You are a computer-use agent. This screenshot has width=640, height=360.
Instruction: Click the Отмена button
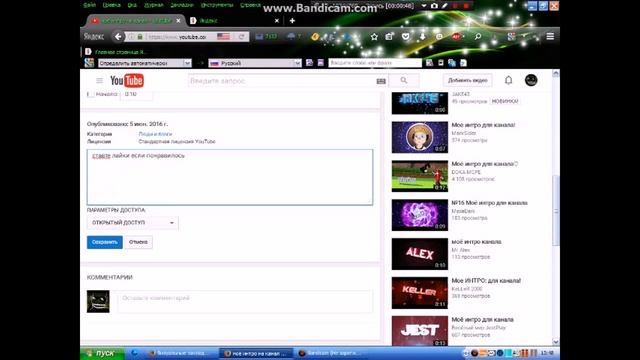138,242
